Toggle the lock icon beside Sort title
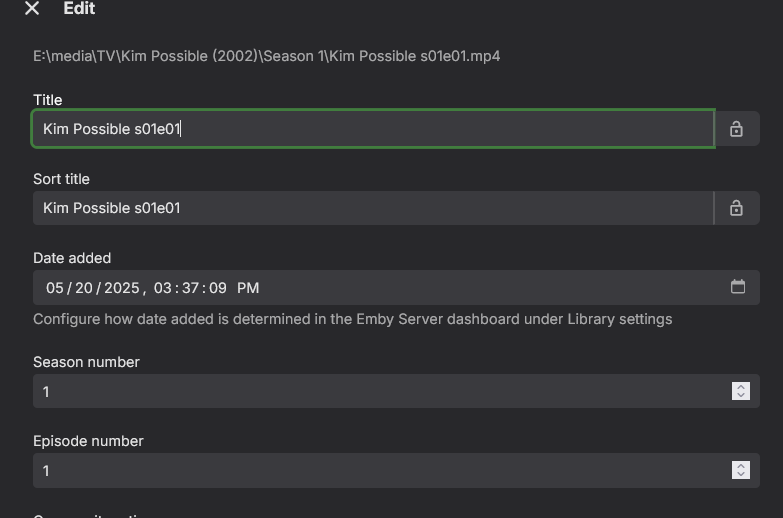 pos(737,208)
